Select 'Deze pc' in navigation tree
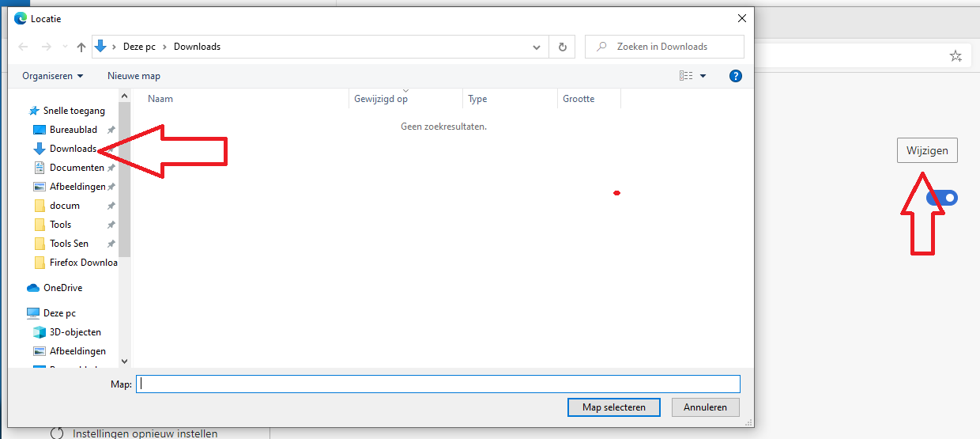Screen dimensions: 980x439 tap(59, 313)
